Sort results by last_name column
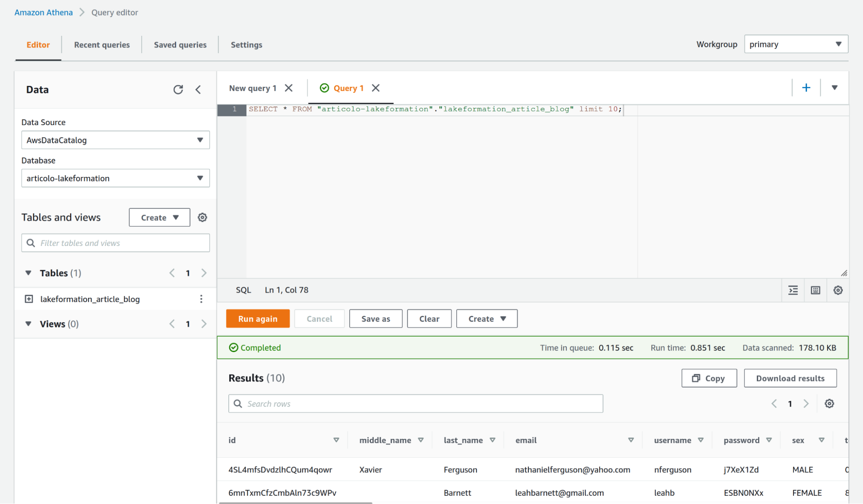Viewport: 863px width, 504px height. point(493,440)
